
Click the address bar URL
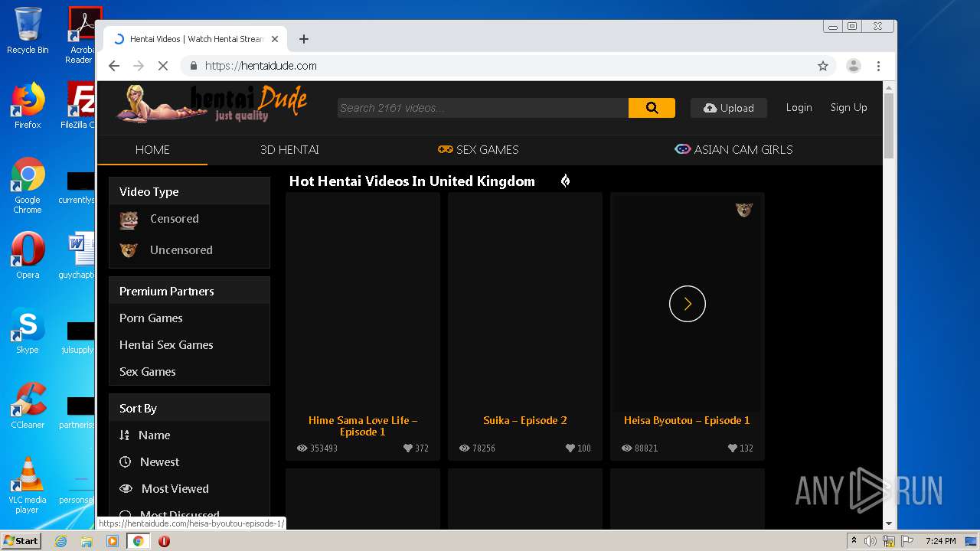(261, 66)
